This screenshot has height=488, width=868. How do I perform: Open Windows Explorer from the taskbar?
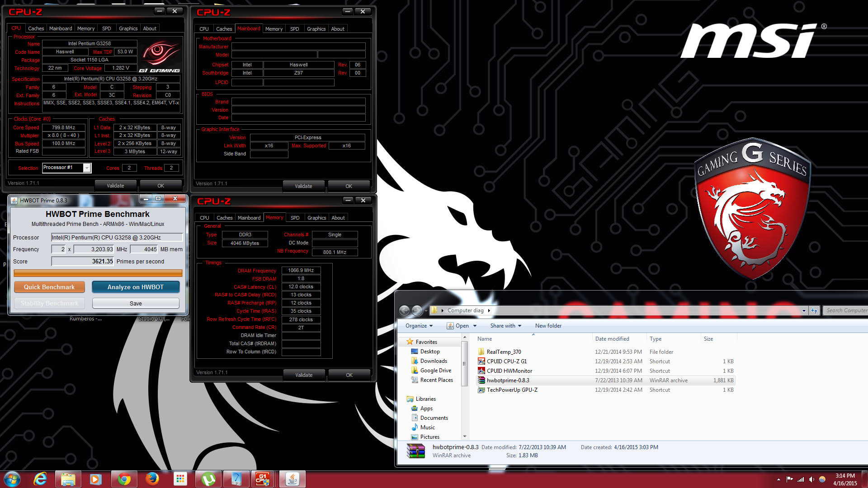(68, 479)
